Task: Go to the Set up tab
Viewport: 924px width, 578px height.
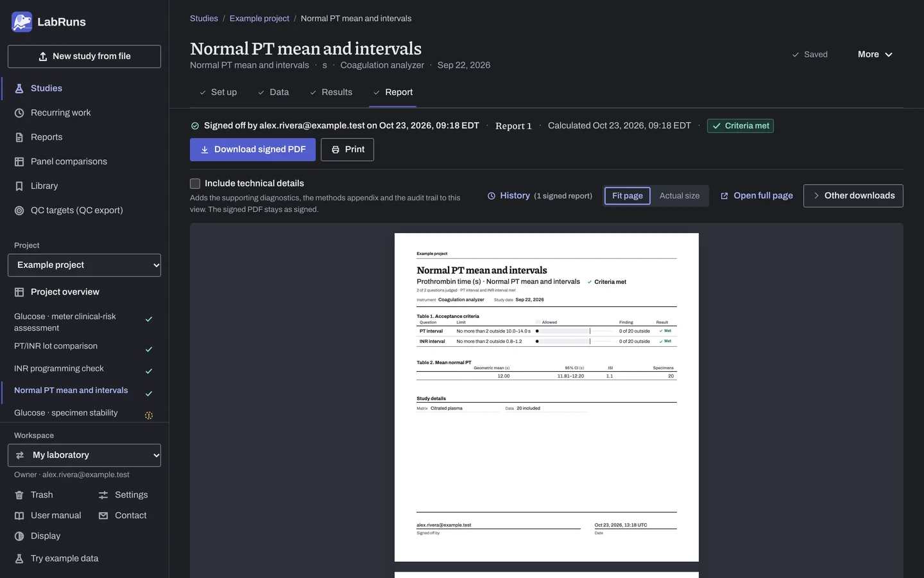Action: tap(218, 92)
